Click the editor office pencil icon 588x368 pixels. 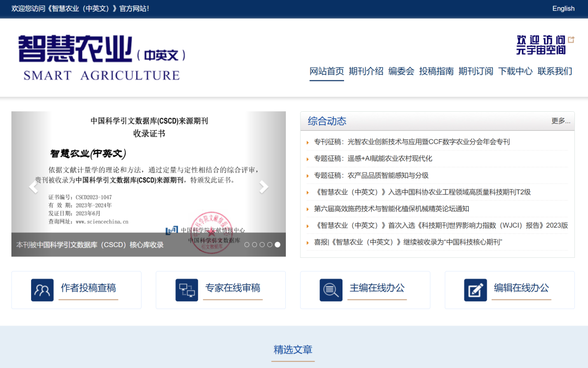(475, 290)
